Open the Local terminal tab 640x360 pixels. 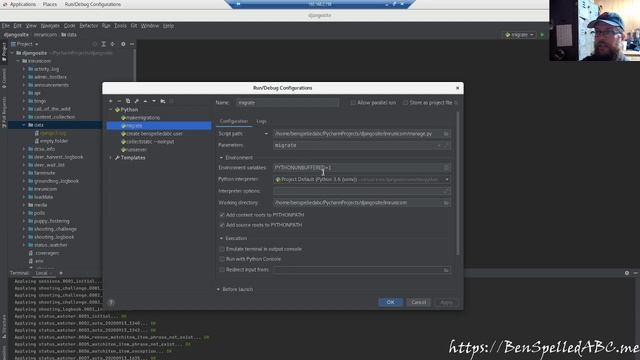click(x=42, y=273)
